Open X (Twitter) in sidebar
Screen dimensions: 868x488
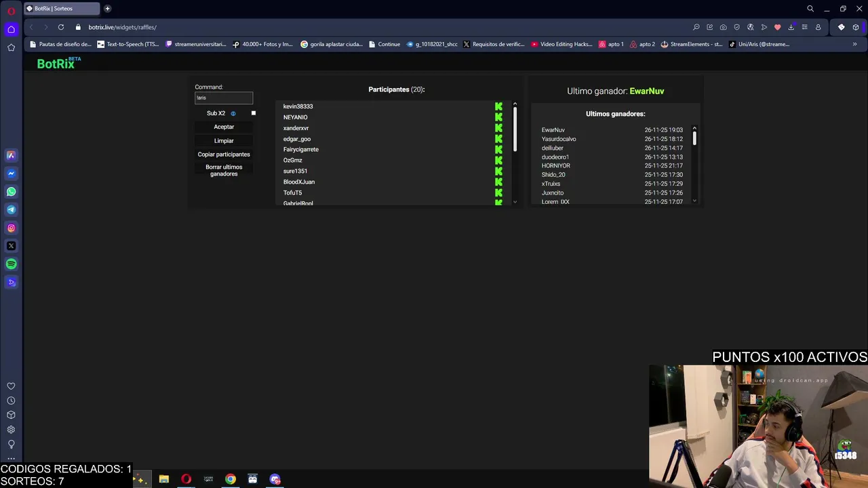11,246
